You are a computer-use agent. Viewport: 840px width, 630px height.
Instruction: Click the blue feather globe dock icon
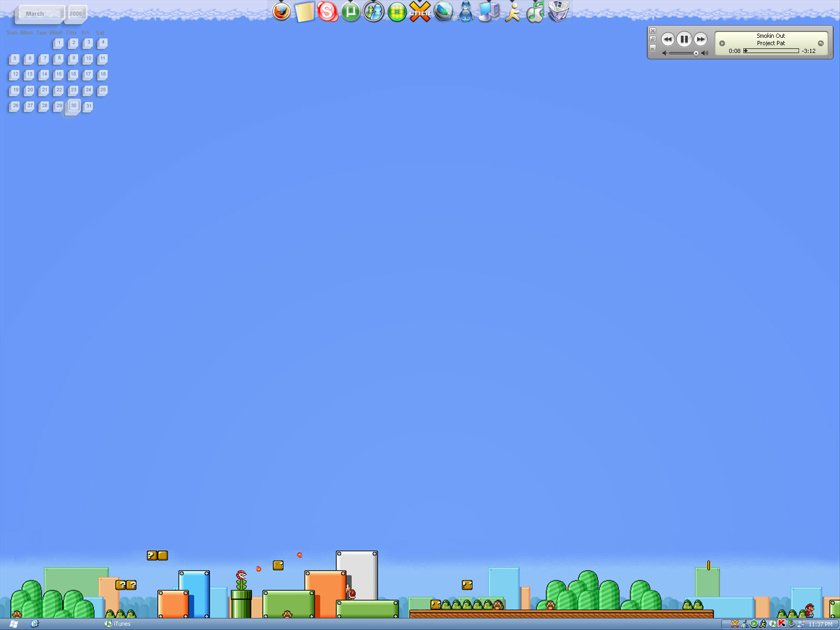pyautogui.click(x=444, y=12)
